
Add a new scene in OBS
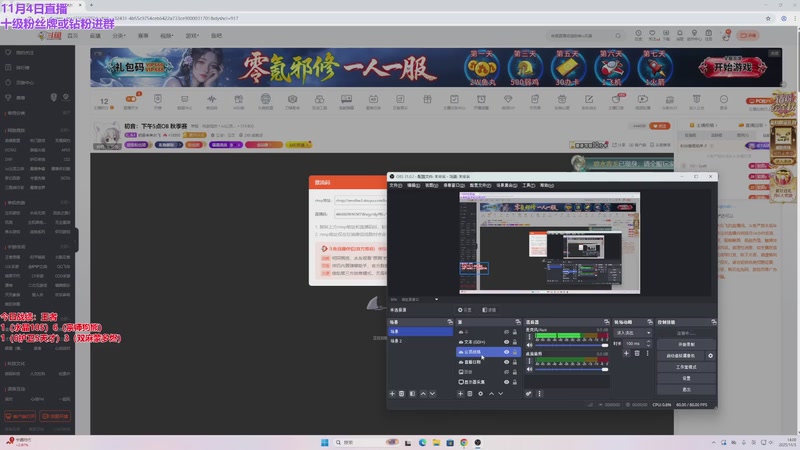pyautogui.click(x=392, y=394)
